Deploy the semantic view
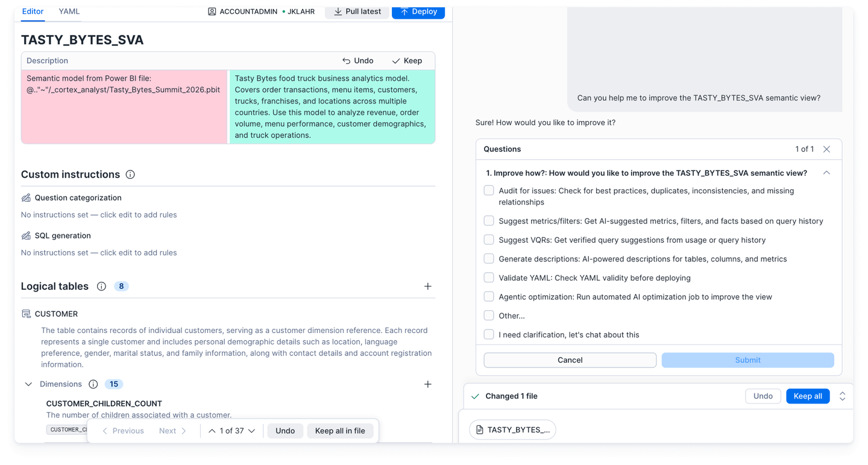 (x=418, y=11)
